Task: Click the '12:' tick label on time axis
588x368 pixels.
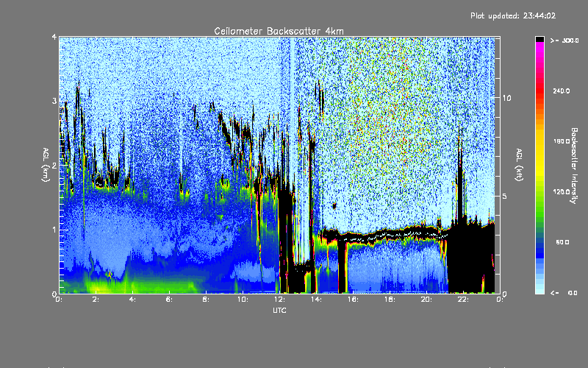Action: coord(280,300)
